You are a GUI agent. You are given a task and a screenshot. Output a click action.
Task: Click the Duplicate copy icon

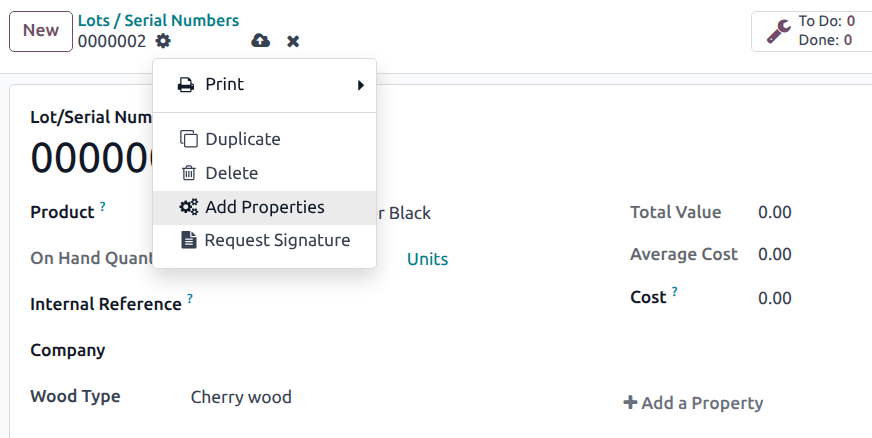coord(188,139)
